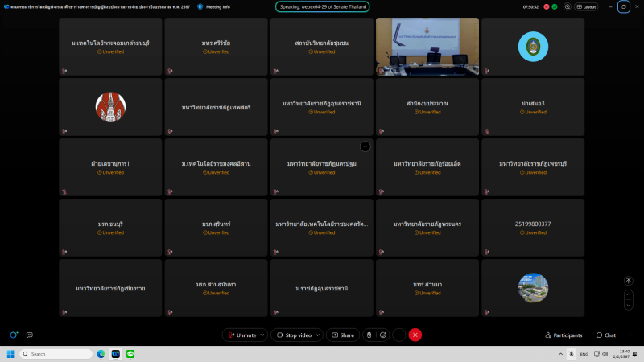Open the Chat panel
This screenshot has height=362, width=644.
(x=605, y=335)
